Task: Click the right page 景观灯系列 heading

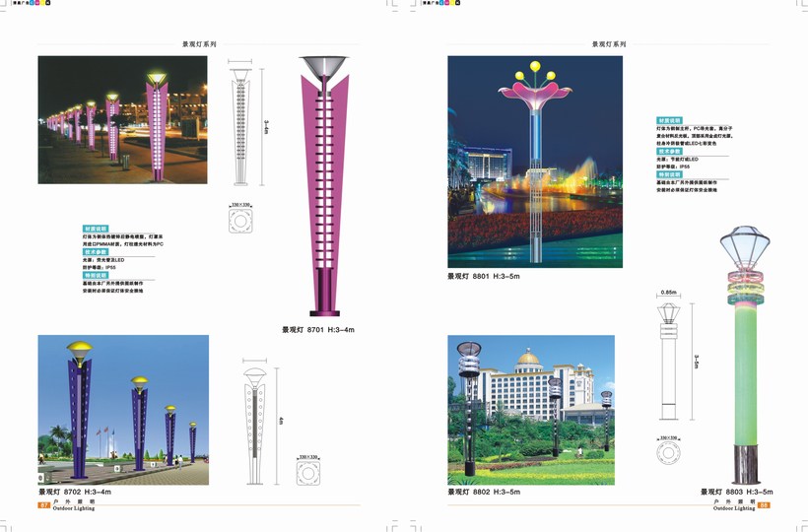Action: click(608, 44)
